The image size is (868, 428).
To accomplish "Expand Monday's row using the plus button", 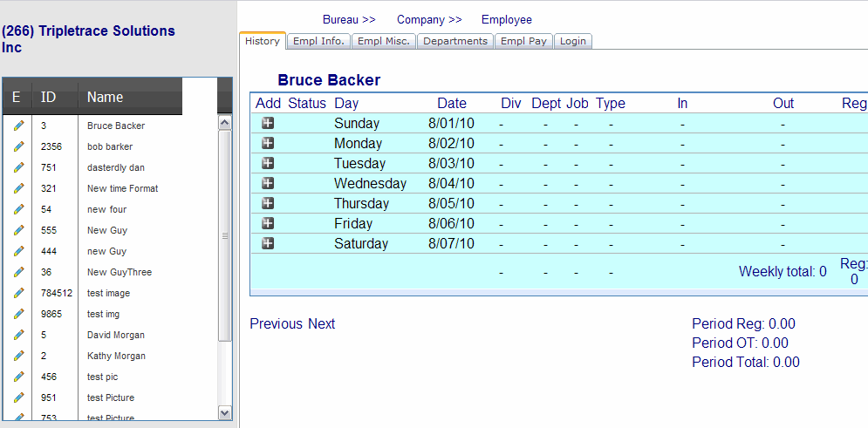I will click(268, 143).
